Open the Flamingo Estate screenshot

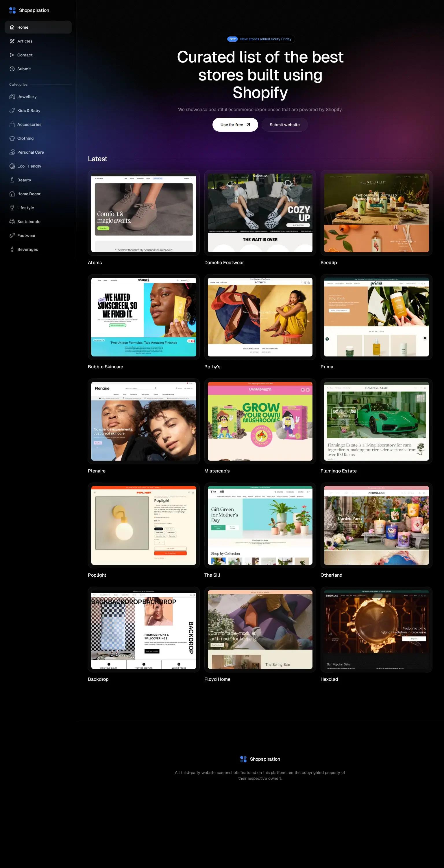click(x=376, y=421)
